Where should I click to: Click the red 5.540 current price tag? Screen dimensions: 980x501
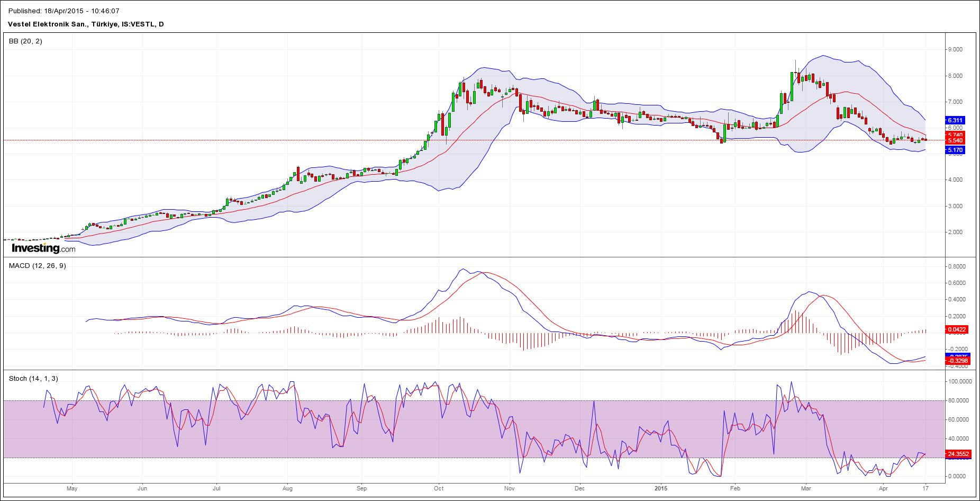coord(955,141)
